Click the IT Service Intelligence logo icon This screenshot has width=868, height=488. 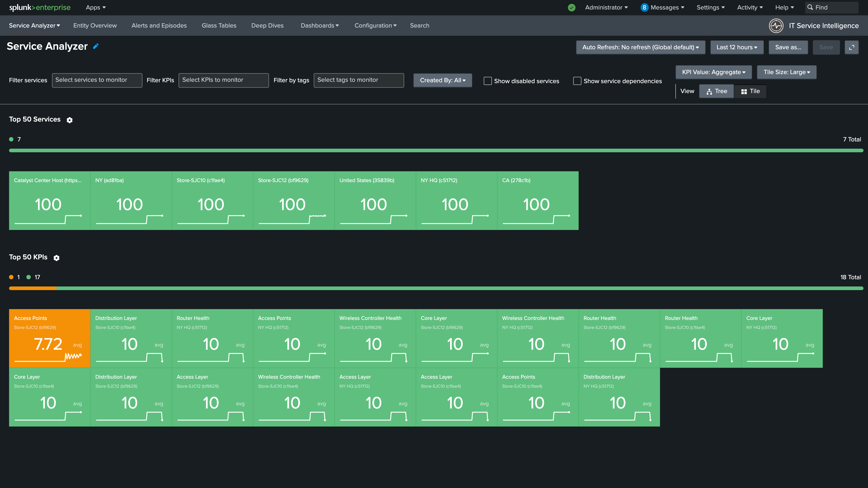click(x=776, y=26)
